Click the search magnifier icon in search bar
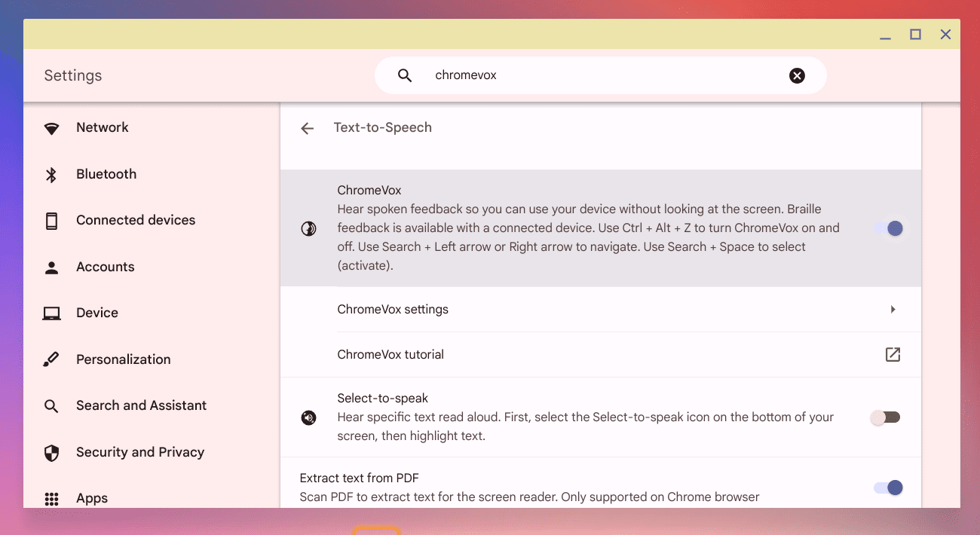The image size is (980, 535). pyautogui.click(x=405, y=75)
